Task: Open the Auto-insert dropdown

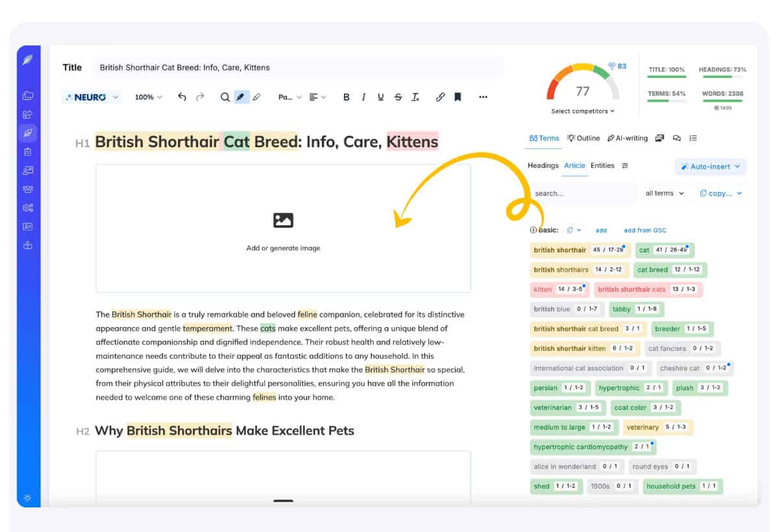Action: (x=711, y=167)
